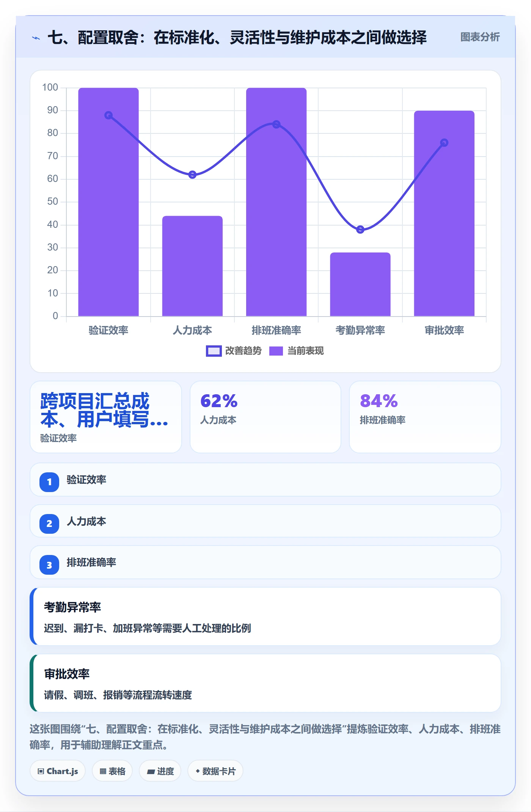The image size is (531, 812).
Task: Click 改善趋势 legend label
Action: (x=243, y=351)
